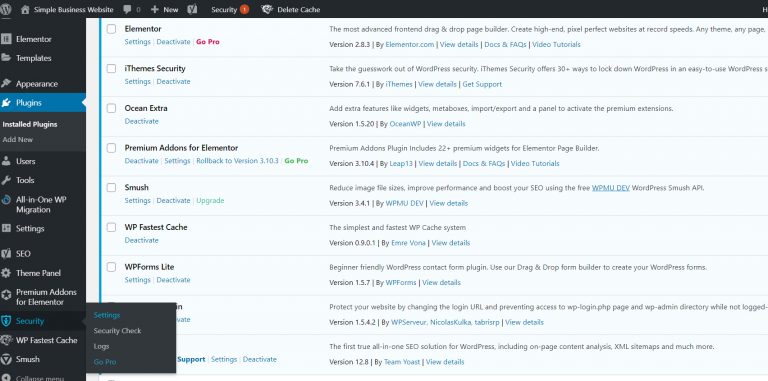Click the WordPress logo in admin bar
Screen dimensions: 768x381
[5, 9]
